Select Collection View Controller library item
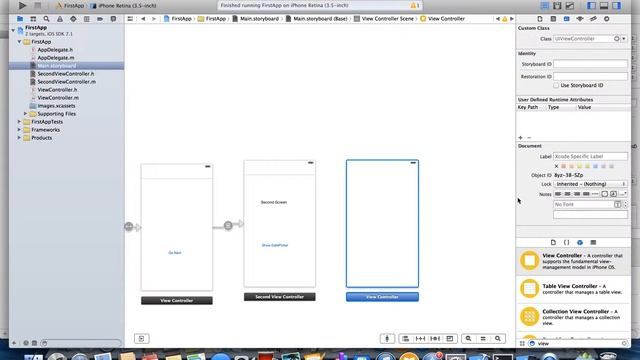Image resolution: width=640 pixels, height=360 pixels. (573, 317)
